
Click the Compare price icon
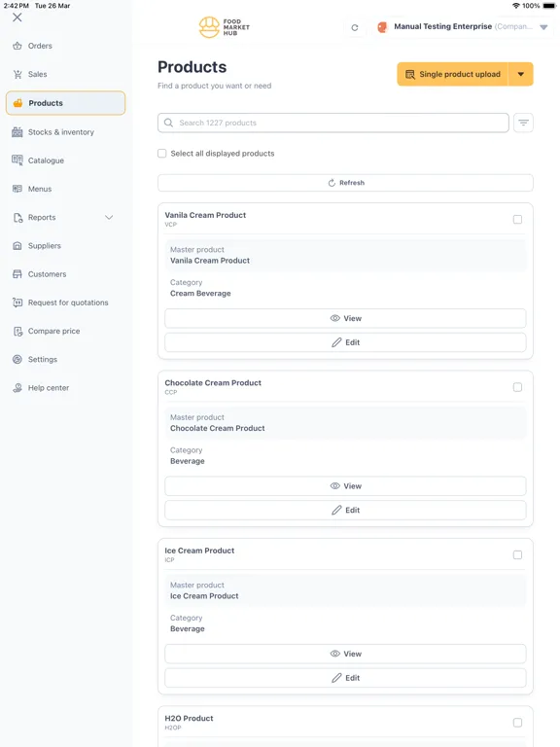point(17,331)
